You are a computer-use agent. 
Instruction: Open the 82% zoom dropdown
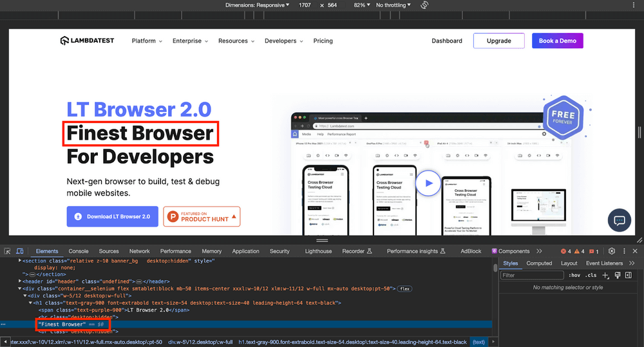pyautogui.click(x=362, y=5)
